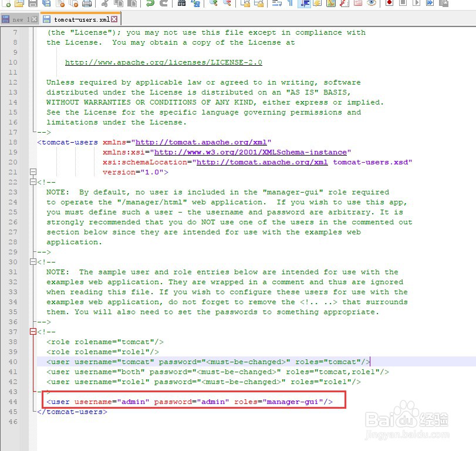Close the current document via toolbar icon
The image size is (476, 451).
pyautogui.click(x=60, y=3)
